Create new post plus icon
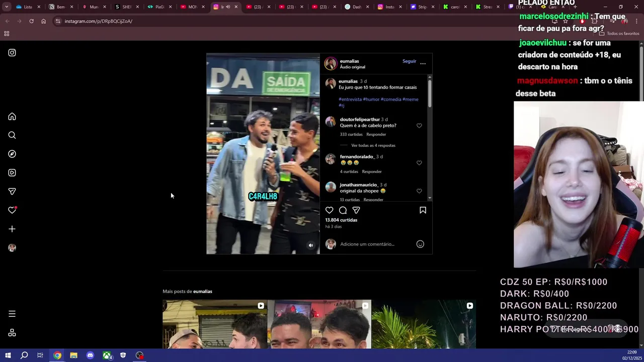Image resolution: width=644 pixels, height=362 pixels. pyautogui.click(x=12, y=229)
